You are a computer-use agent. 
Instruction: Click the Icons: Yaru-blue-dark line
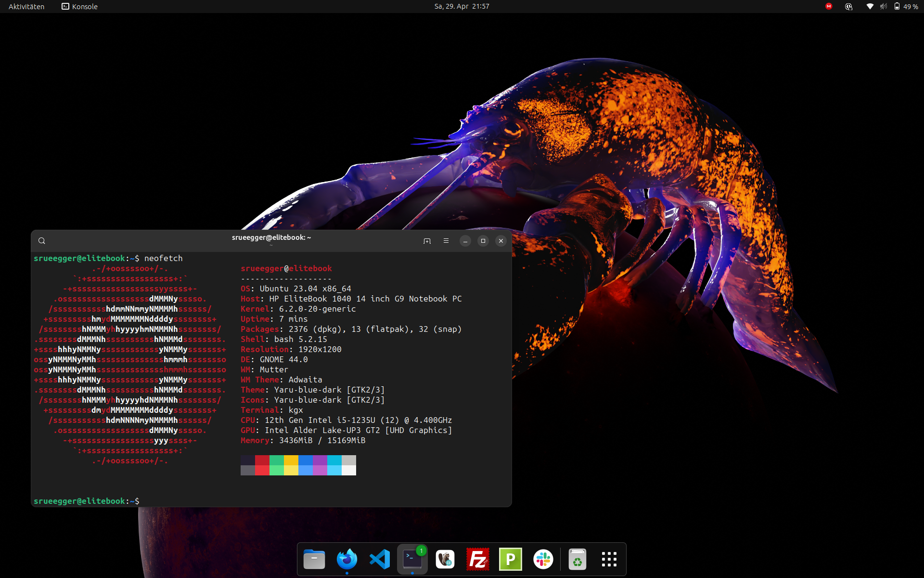313,400
